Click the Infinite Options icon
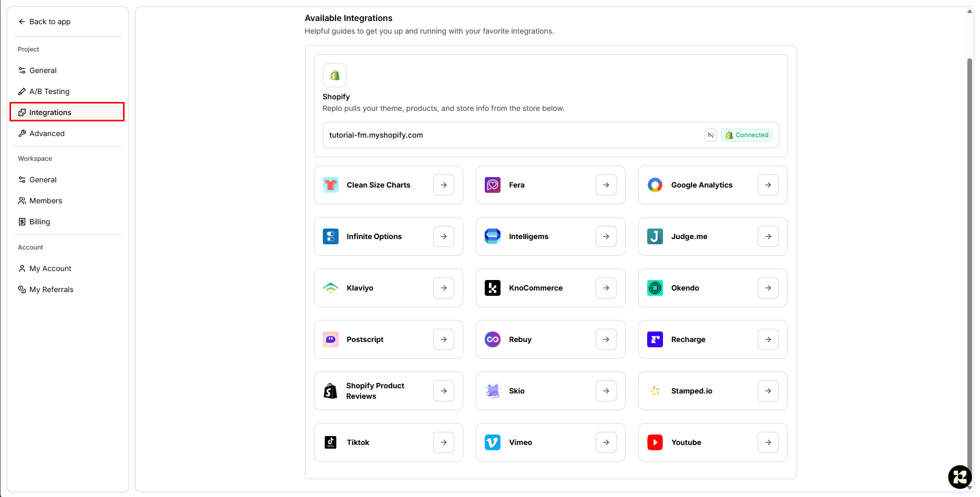The image size is (980, 497). tap(331, 236)
